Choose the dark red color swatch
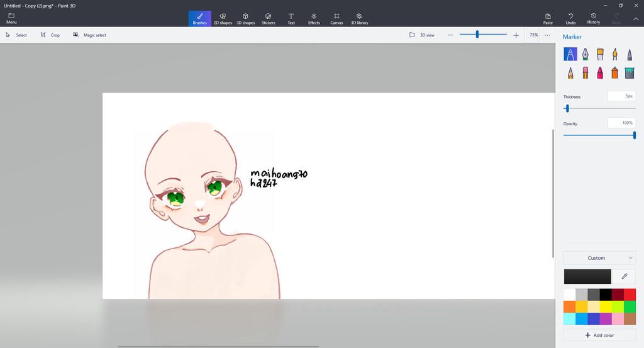644x348 pixels. point(618,295)
